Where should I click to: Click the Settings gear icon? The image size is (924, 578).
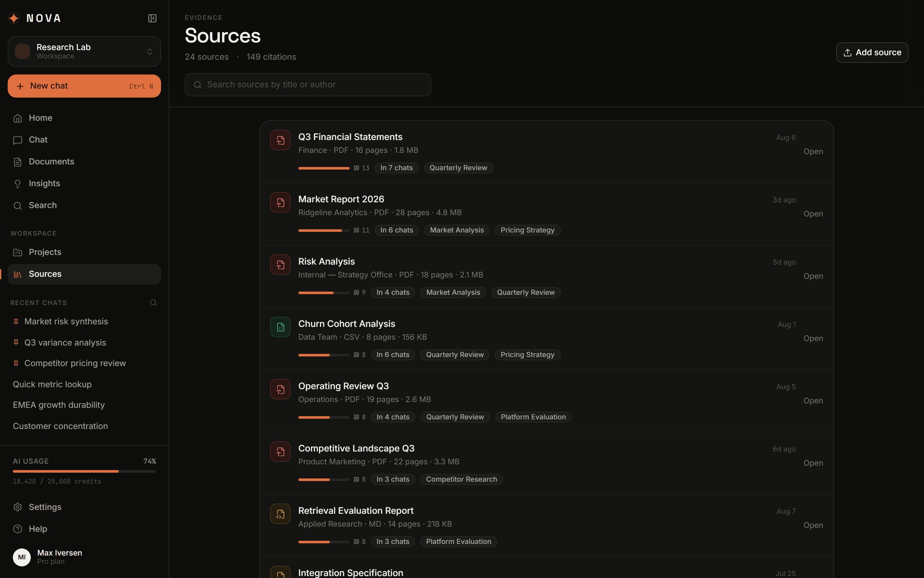point(18,507)
